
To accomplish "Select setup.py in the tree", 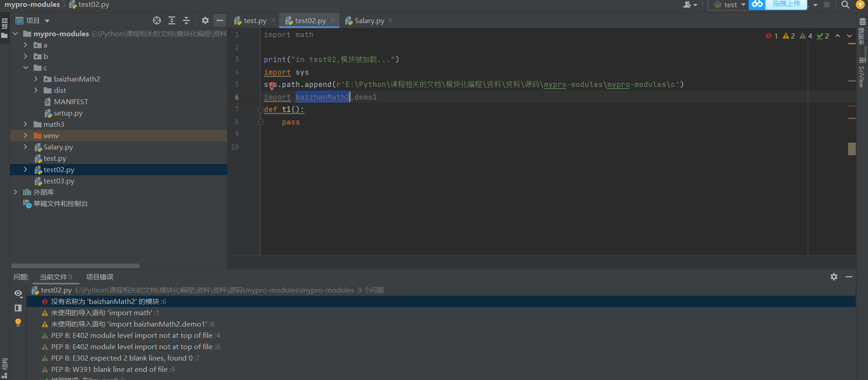I will [68, 113].
